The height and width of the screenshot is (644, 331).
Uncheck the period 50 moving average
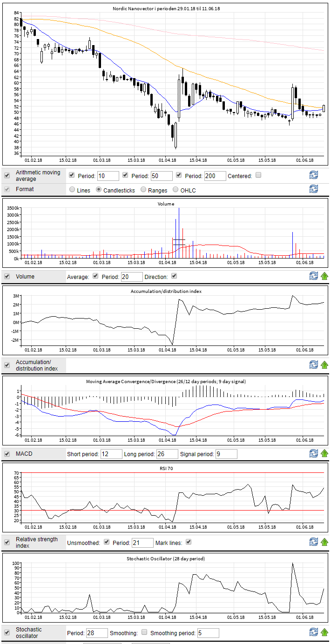[125, 175]
